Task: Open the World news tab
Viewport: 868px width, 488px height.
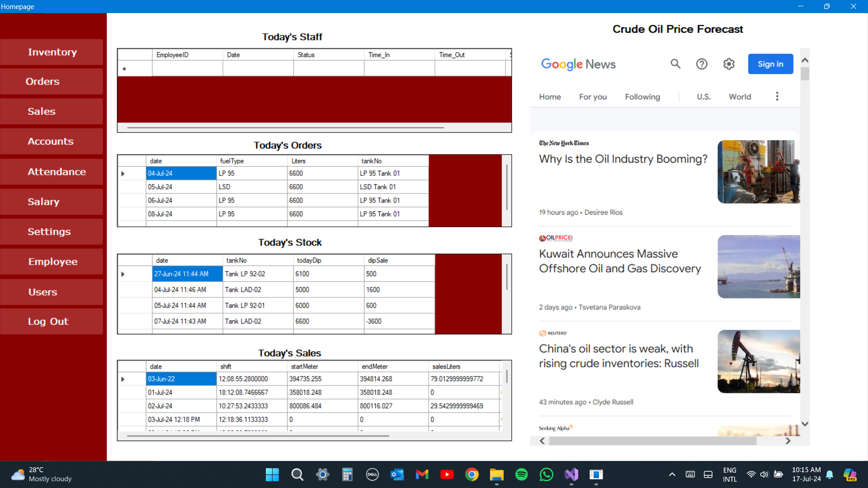Action: pyautogui.click(x=740, y=97)
